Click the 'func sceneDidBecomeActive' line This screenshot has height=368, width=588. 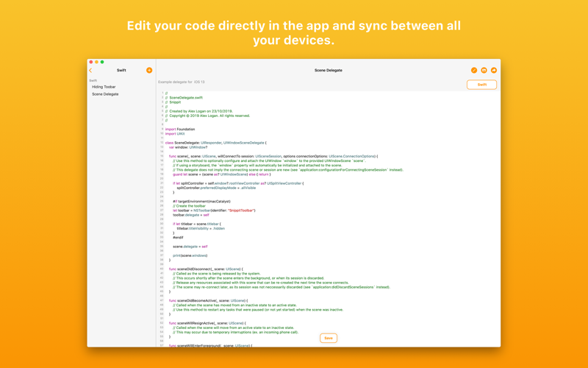[x=208, y=300]
